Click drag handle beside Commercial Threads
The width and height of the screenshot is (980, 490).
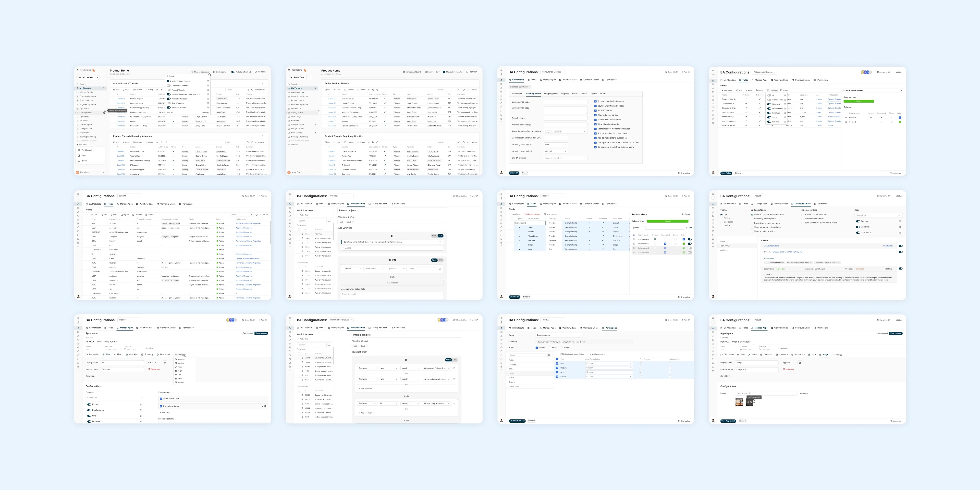[x=208, y=86]
